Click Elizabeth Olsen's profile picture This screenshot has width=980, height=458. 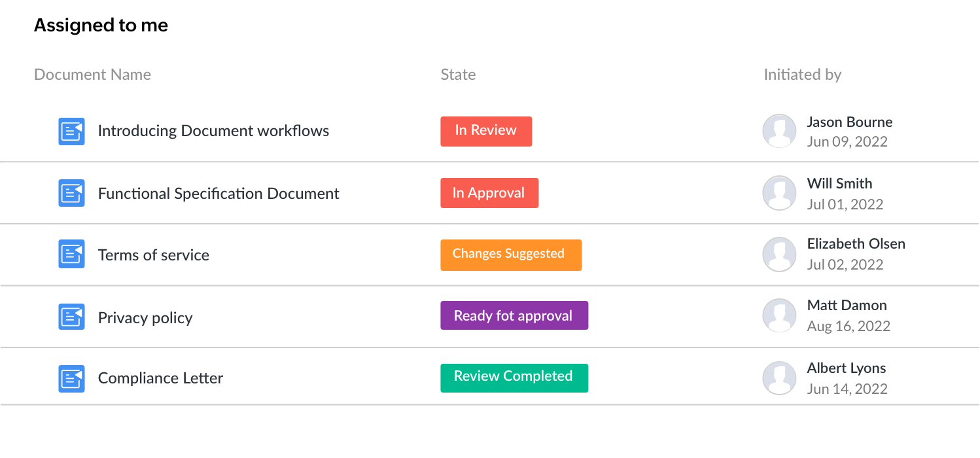click(779, 254)
